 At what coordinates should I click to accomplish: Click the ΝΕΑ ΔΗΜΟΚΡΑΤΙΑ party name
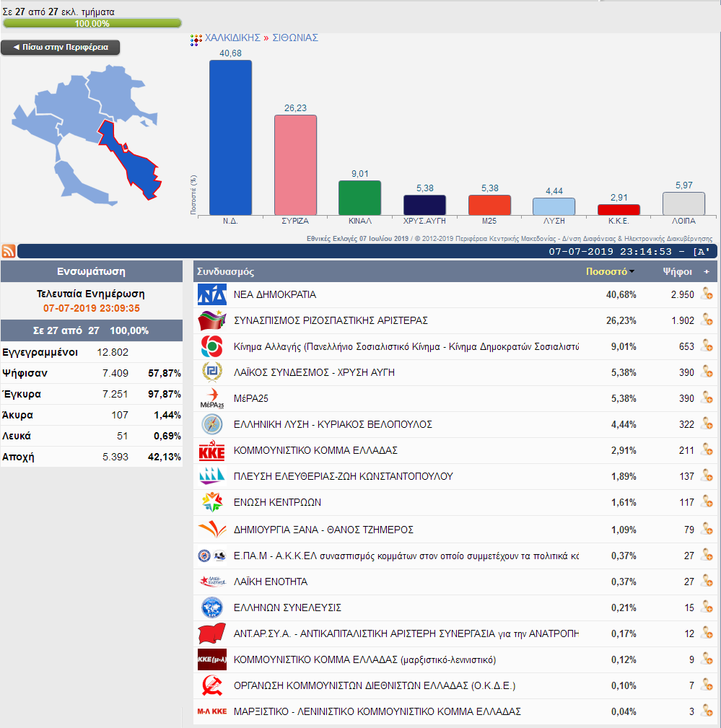pos(275,294)
